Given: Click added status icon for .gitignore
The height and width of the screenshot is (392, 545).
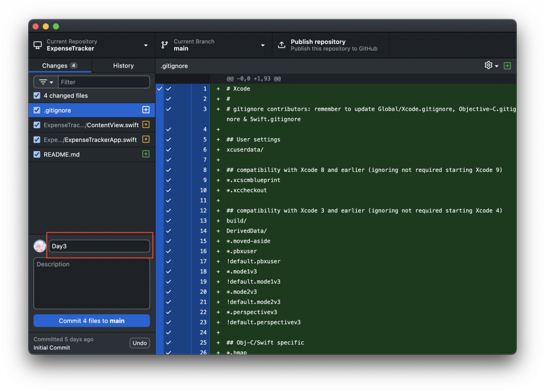Looking at the screenshot, I should coord(146,110).
